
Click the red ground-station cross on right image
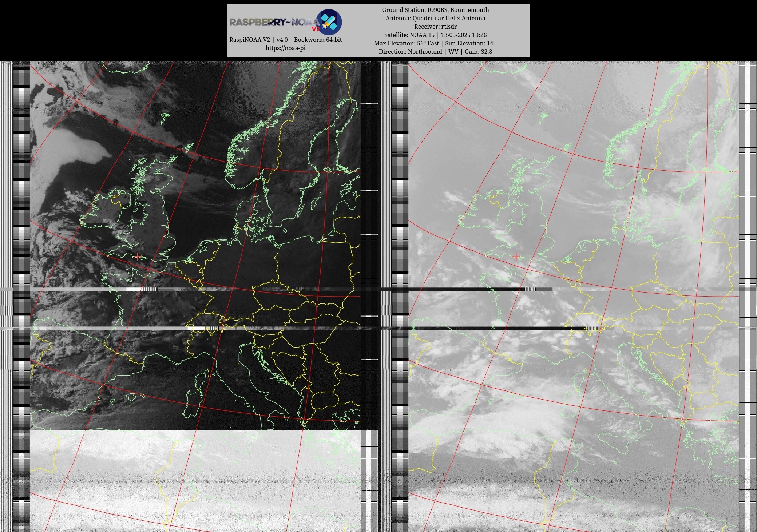(x=516, y=257)
